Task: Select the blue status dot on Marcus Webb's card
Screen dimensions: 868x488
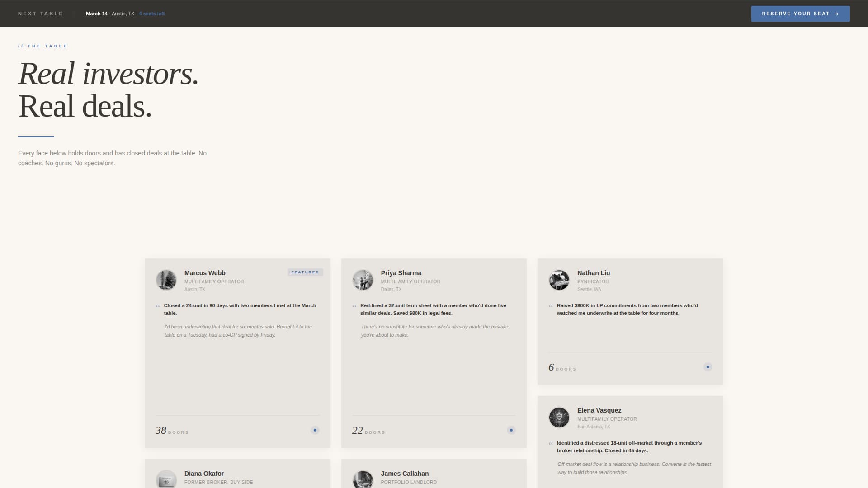Action: 315,430
